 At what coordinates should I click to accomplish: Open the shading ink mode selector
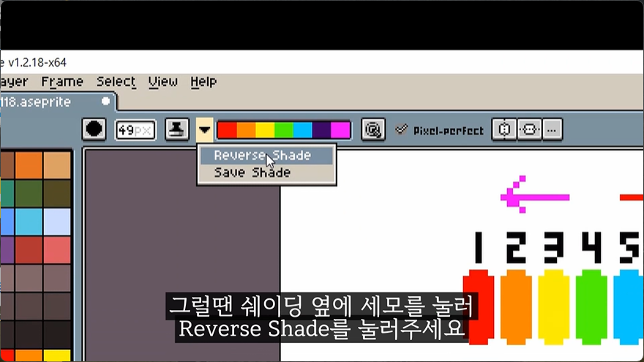pyautogui.click(x=177, y=129)
